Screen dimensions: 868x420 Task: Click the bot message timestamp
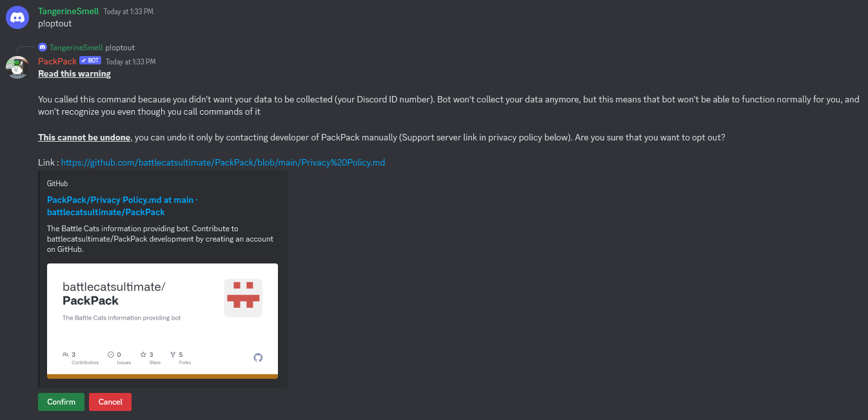click(130, 62)
